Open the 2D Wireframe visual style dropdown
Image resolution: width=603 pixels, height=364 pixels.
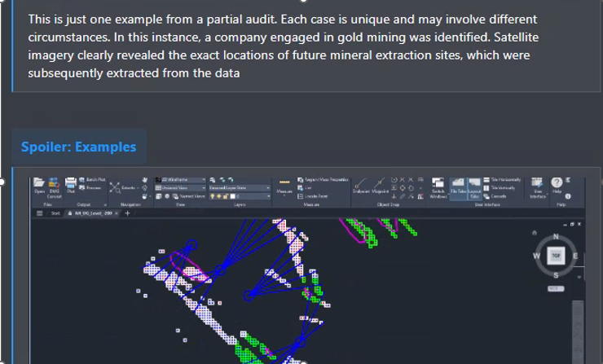coord(180,178)
